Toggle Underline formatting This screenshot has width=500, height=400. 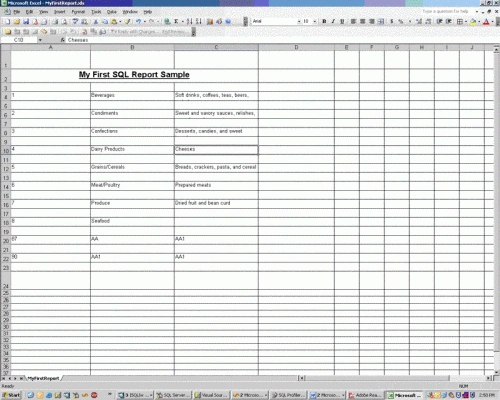pyautogui.click(x=342, y=22)
